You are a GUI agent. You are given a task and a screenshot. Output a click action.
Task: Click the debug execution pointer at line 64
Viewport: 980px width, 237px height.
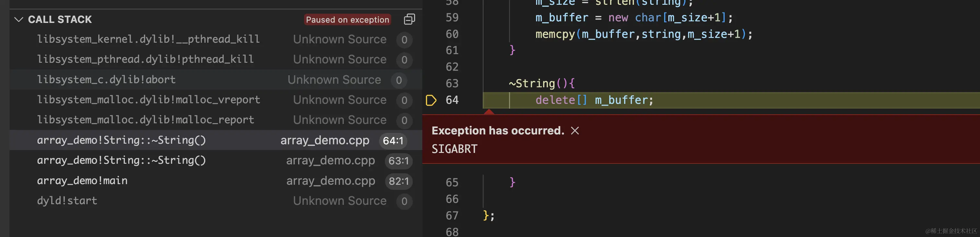[431, 100]
